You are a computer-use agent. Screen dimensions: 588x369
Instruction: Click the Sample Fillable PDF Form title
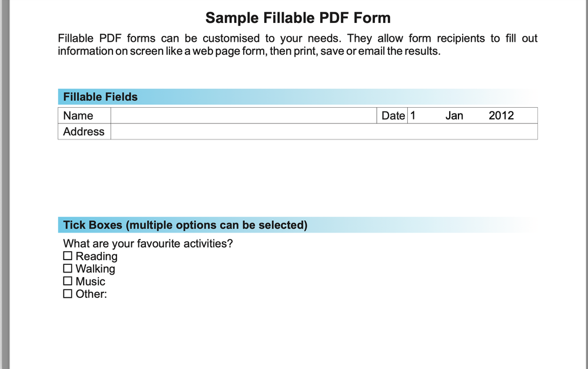[297, 18]
